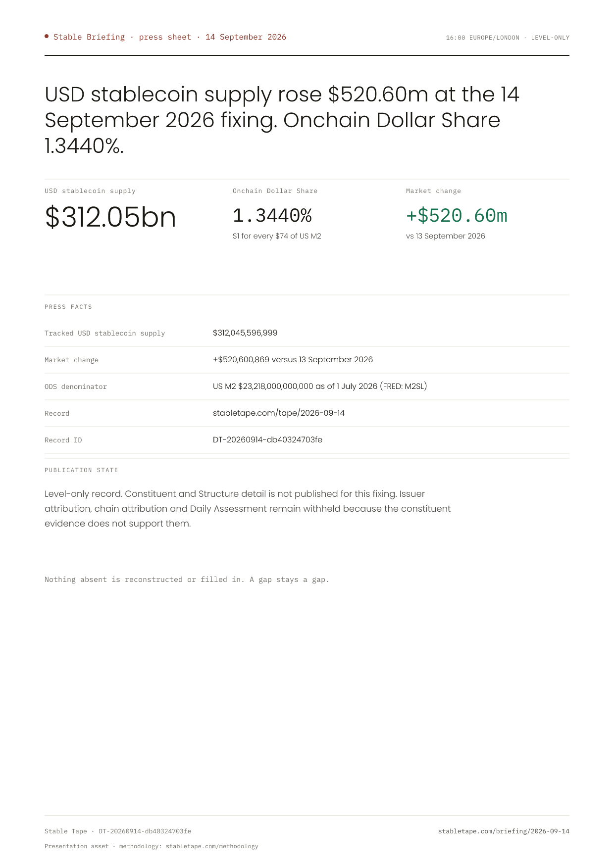Viewport: 614px width, 868px height.
Task: Click the PRESS FACTS section heading
Action: click(x=68, y=307)
